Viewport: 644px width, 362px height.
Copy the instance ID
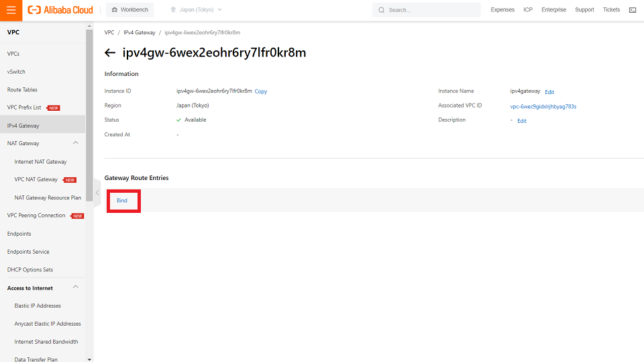261,91
